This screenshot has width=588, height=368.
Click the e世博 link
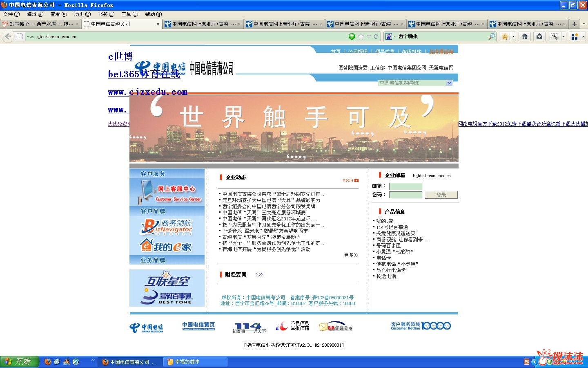(120, 56)
